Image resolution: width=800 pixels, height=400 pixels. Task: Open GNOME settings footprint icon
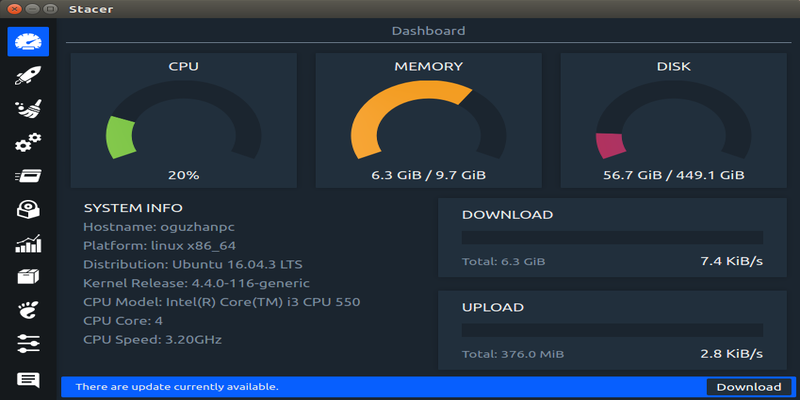(x=28, y=310)
